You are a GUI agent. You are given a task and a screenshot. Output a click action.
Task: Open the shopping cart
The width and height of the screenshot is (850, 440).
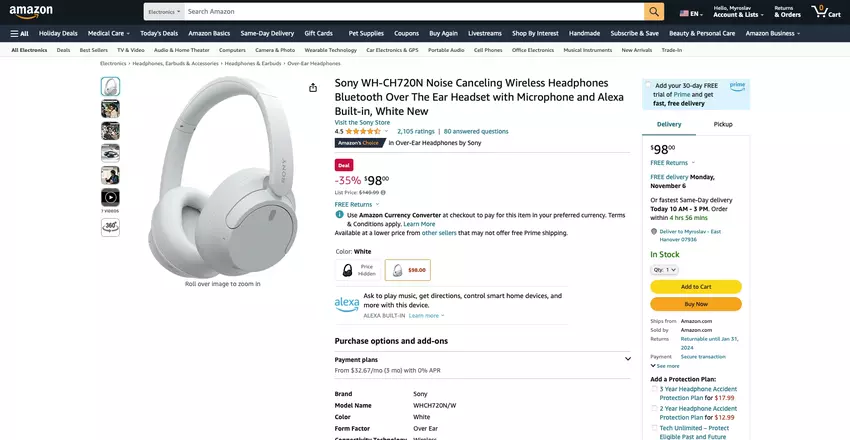tap(826, 12)
